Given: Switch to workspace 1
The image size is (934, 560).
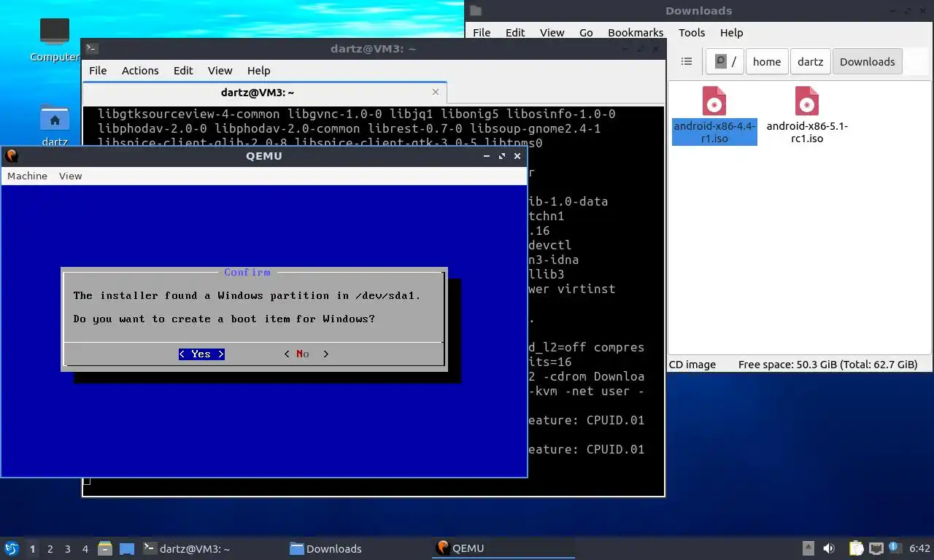Looking at the screenshot, I should (32, 549).
